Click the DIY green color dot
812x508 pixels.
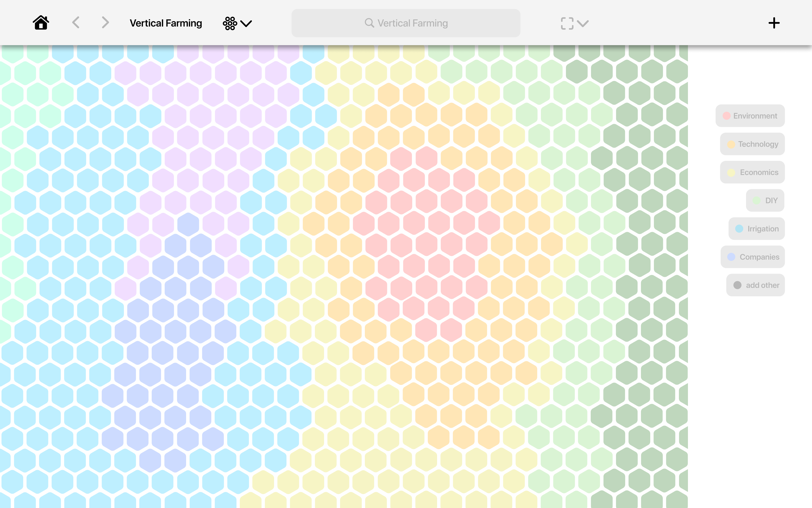pyautogui.click(x=757, y=201)
